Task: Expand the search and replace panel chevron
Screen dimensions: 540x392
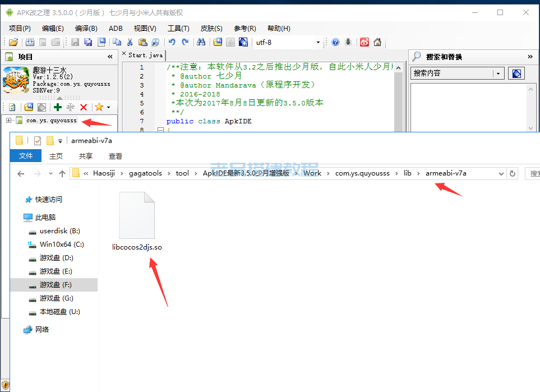Action: point(530,57)
